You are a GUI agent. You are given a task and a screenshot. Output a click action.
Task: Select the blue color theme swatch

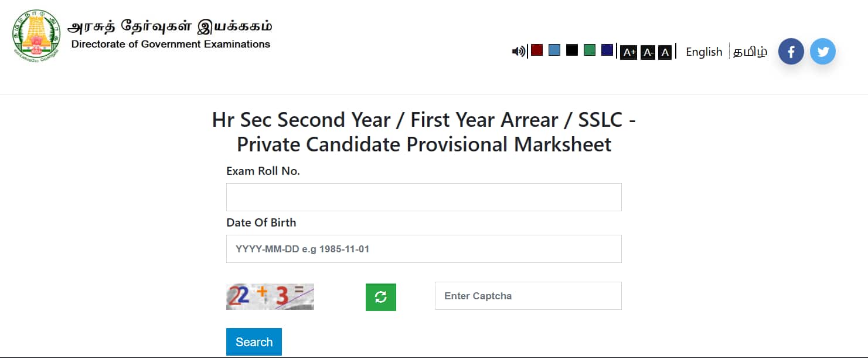click(x=554, y=50)
